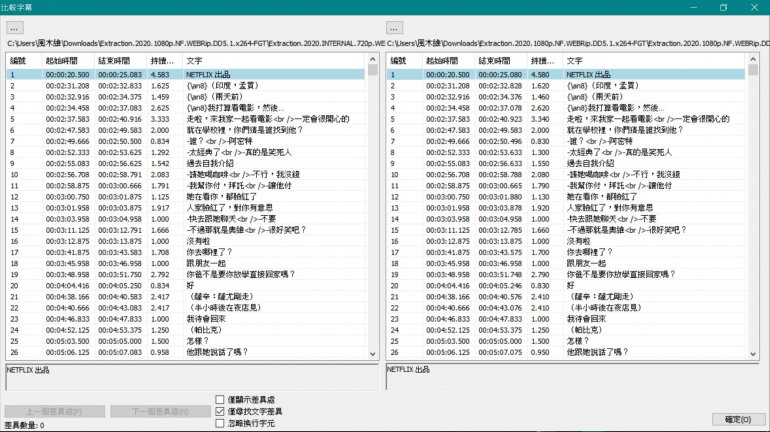Click the 下一個差異處 next difference button
This screenshot has height=432, width=770.
point(161,411)
